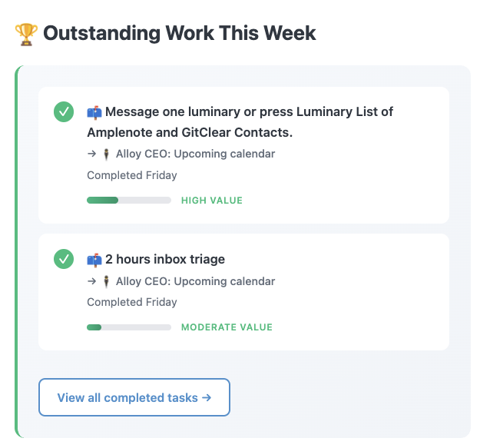480x448 pixels.
Task: Click the high value progress bar
Action: point(129,201)
